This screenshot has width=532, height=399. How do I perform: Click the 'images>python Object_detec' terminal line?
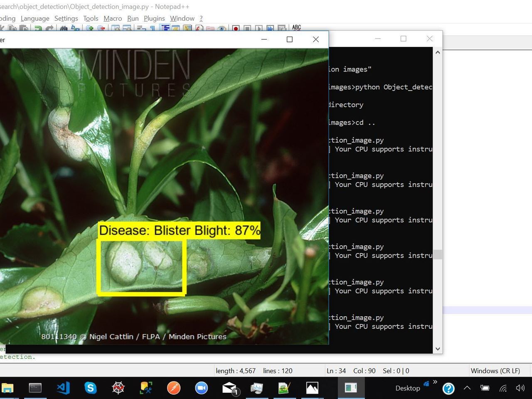click(381, 87)
